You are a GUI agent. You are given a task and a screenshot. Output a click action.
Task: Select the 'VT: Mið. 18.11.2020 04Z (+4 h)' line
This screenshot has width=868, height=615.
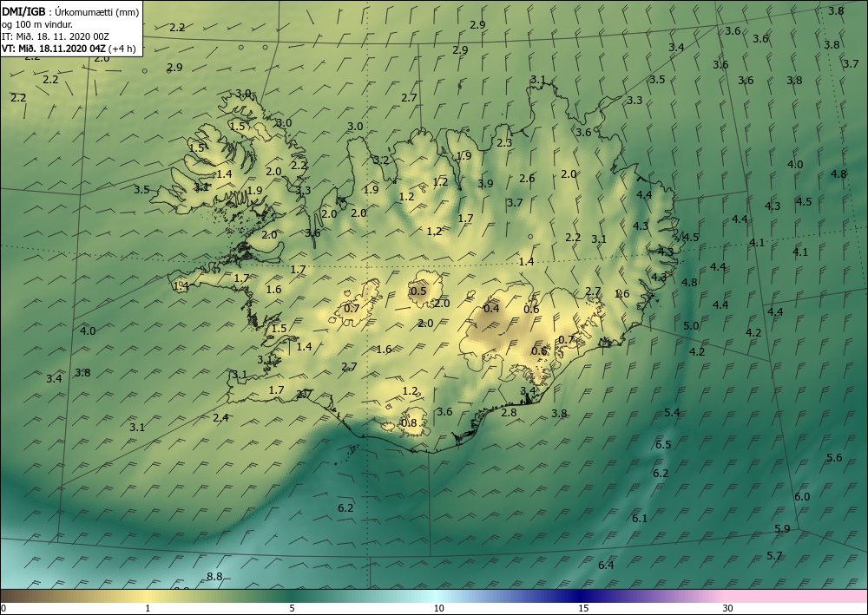69,48
